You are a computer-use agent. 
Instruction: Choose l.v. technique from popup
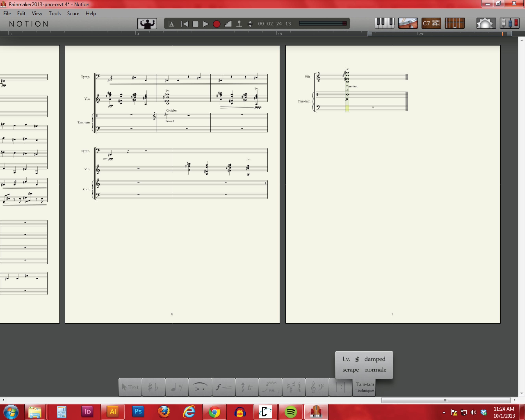coord(346,359)
